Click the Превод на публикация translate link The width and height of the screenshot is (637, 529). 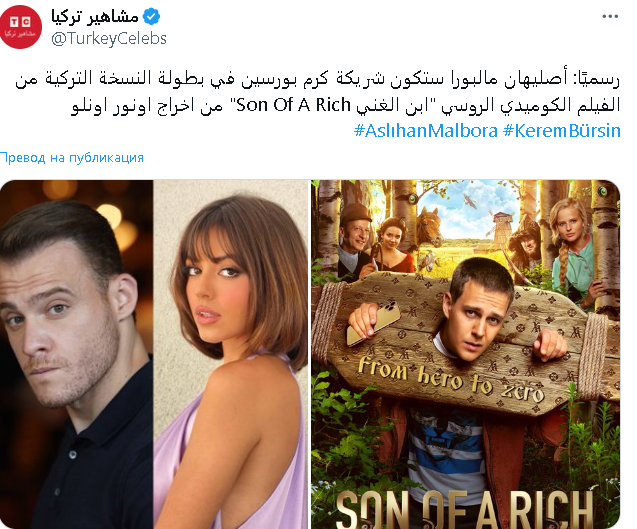[x=72, y=158]
